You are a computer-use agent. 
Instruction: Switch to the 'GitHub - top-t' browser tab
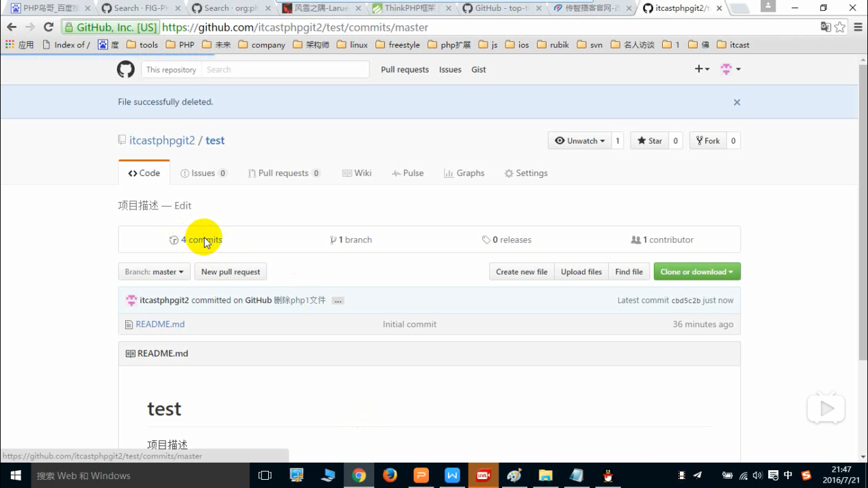502,8
